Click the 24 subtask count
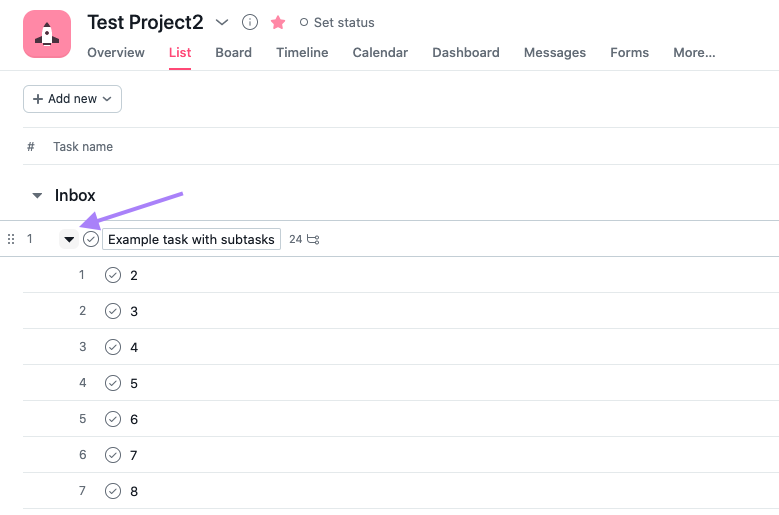779x515 pixels. pos(296,239)
